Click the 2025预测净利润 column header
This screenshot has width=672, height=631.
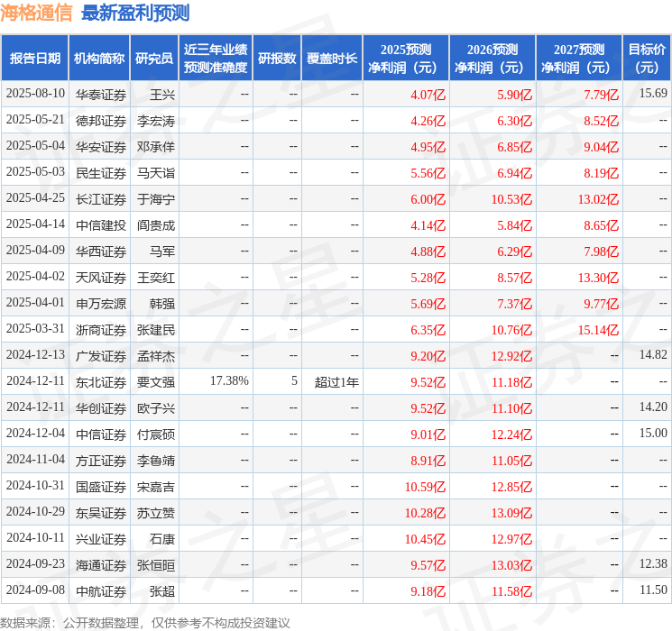click(x=405, y=59)
